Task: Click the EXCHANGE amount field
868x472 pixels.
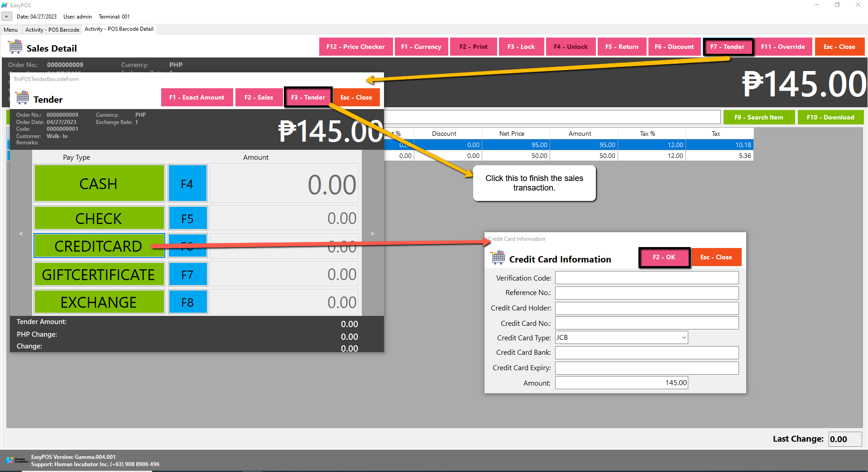Action: 284,302
